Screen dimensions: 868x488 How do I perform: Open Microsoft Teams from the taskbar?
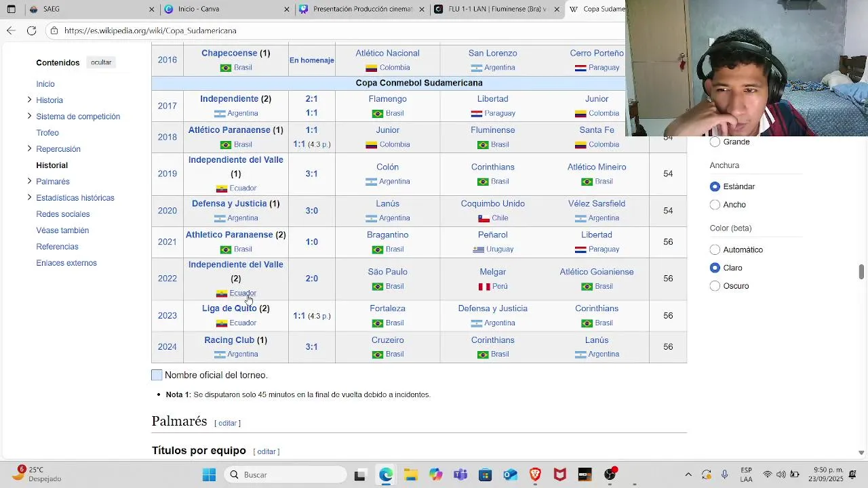click(460, 474)
